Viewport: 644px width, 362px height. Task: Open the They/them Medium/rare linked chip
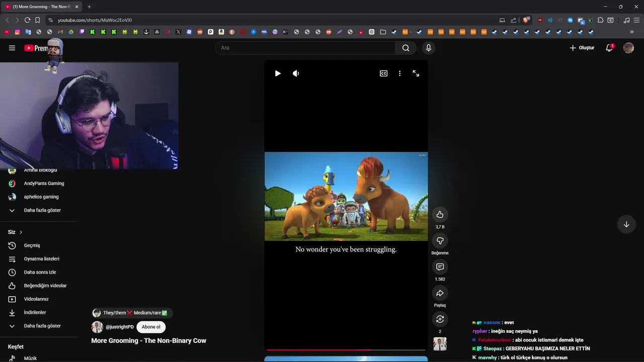tap(132, 313)
